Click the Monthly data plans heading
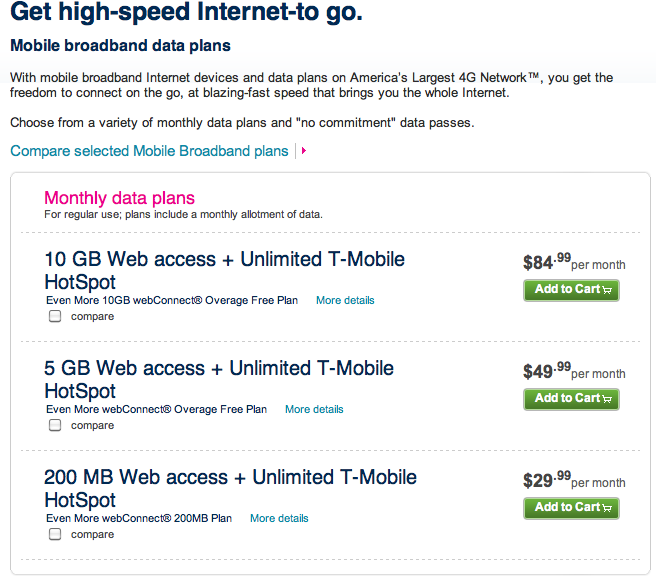 point(120,198)
